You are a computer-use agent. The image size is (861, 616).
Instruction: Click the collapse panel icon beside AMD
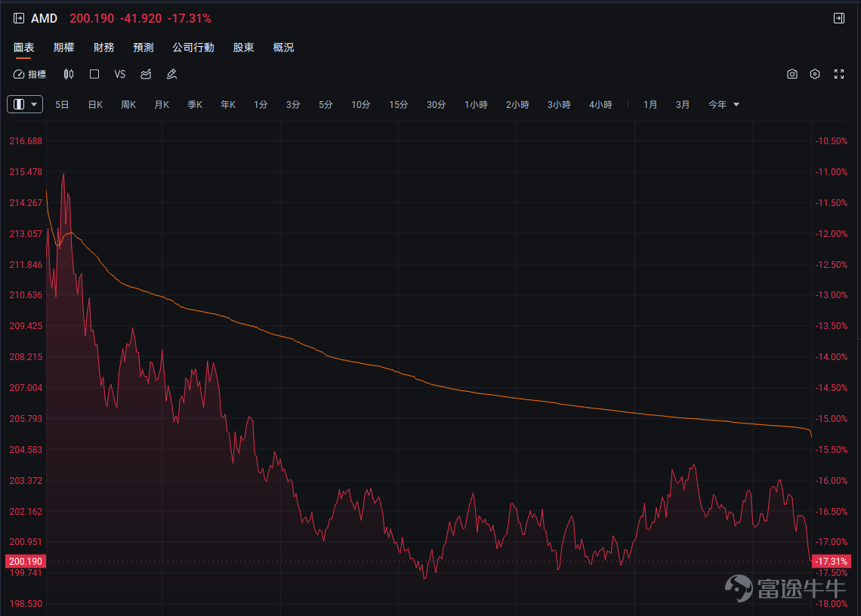tap(19, 18)
